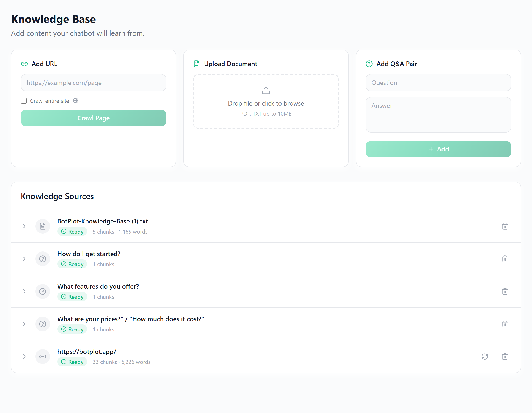Re-crawl the https://botplot.app/ source
The width and height of the screenshot is (532, 413).
[x=485, y=356]
